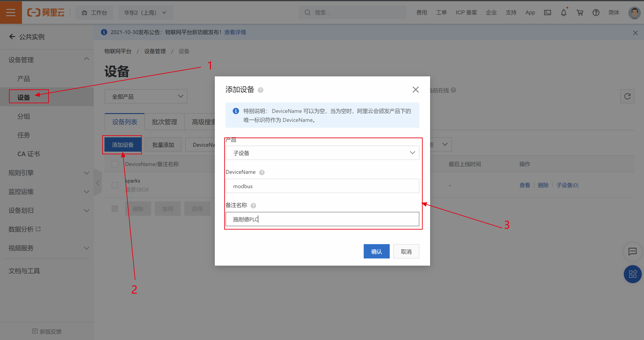The height and width of the screenshot is (340, 644).
Task: Open the 产品 dropdown showing 子设备
Action: coord(322,153)
